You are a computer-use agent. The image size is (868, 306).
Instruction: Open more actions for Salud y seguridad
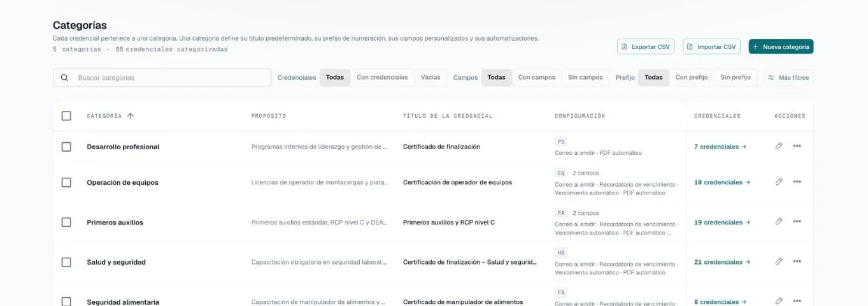coord(797,261)
